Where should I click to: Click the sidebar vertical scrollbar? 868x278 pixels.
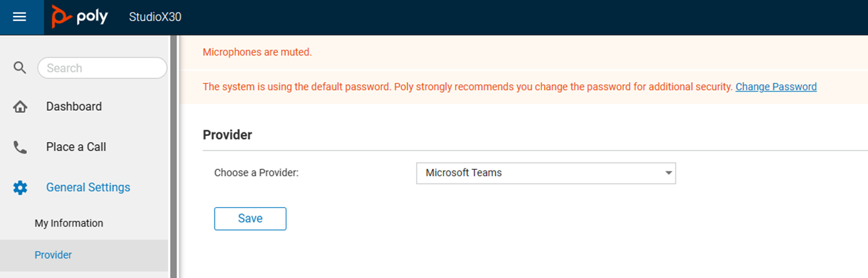coord(174,153)
